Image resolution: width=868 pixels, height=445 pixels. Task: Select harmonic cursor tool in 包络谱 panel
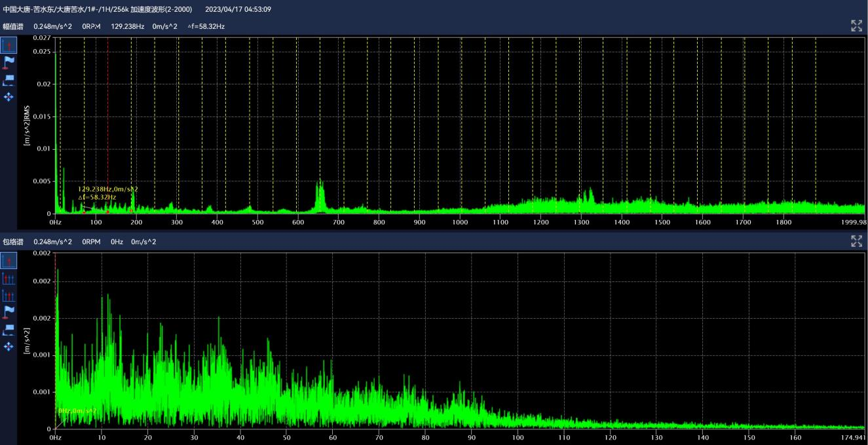click(9, 279)
